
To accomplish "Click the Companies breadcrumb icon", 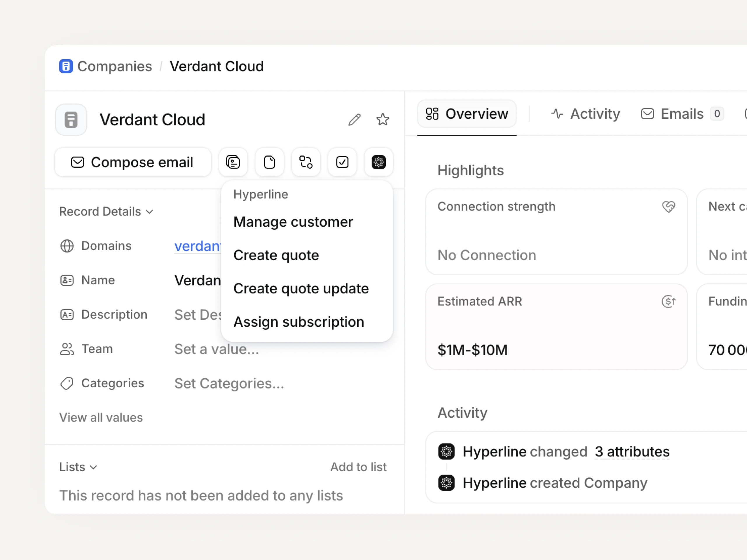I will pyautogui.click(x=66, y=66).
